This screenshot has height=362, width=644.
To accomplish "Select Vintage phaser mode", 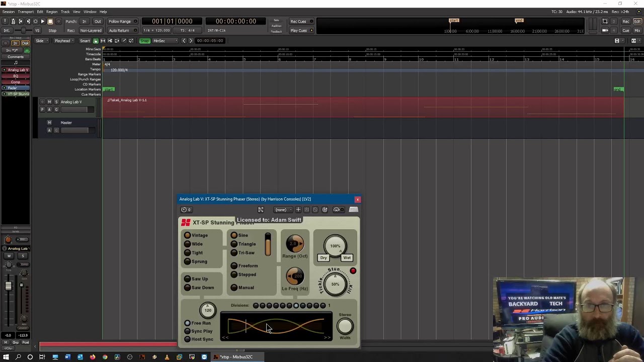I will coord(196,235).
